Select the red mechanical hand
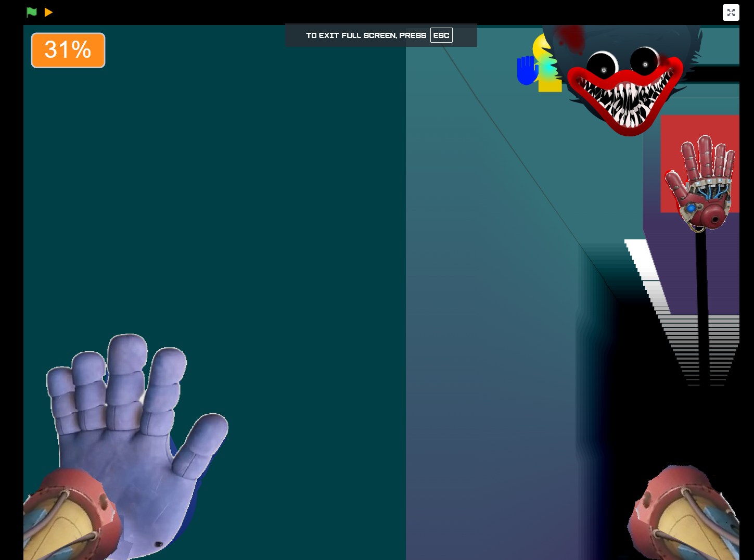 click(701, 182)
